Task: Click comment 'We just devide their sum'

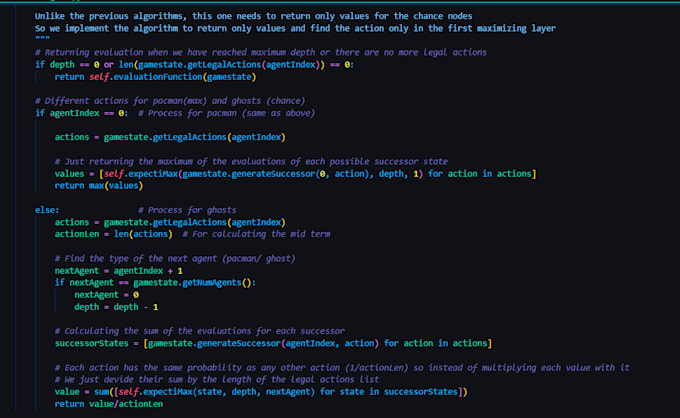Action: point(217,379)
